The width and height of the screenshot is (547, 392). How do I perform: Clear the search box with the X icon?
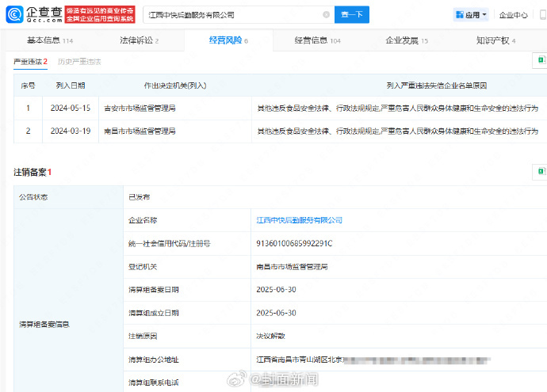pos(326,14)
